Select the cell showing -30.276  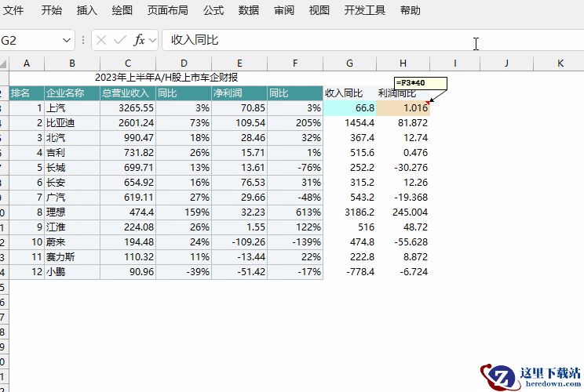coord(403,168)
